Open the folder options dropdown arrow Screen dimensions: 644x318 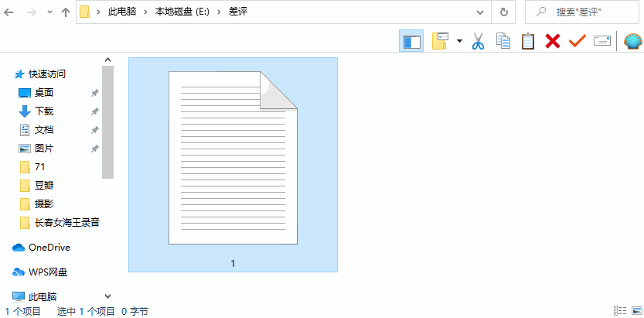(x=459, y=41)
